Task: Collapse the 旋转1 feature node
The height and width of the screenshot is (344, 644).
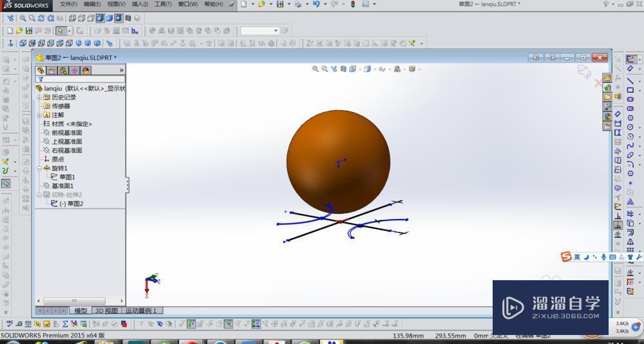Action: tap(39, 169)
